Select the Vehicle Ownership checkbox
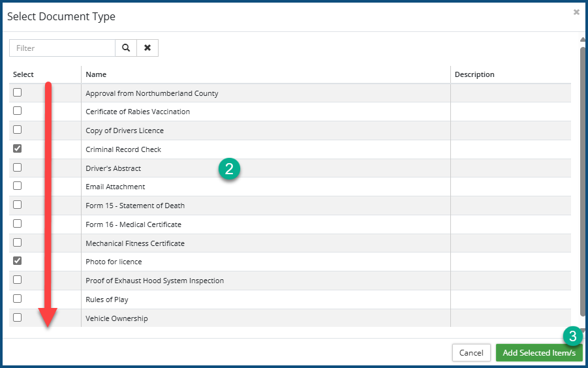The height and width of the screenshot is (368, 588). pos(18,318)
